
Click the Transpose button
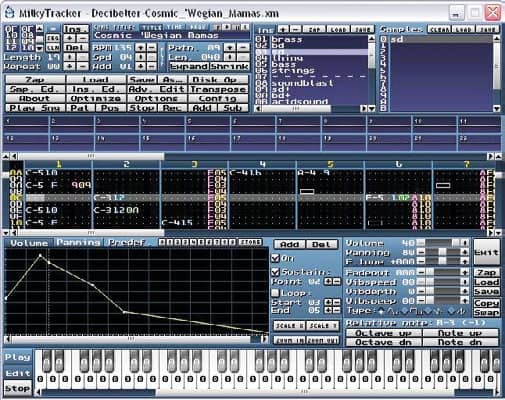(x=219, y=89)
